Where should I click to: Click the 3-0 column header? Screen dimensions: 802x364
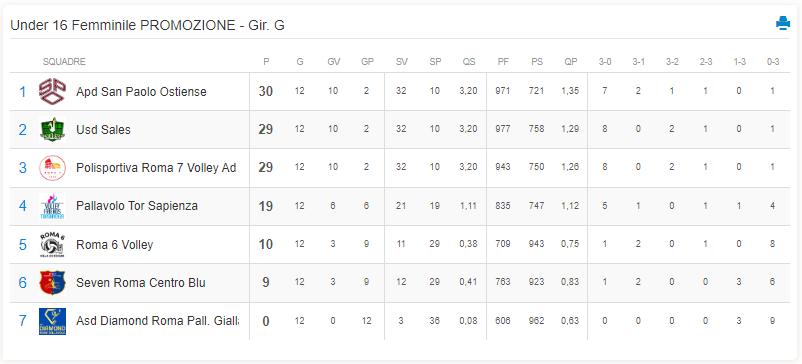(605, 62)
